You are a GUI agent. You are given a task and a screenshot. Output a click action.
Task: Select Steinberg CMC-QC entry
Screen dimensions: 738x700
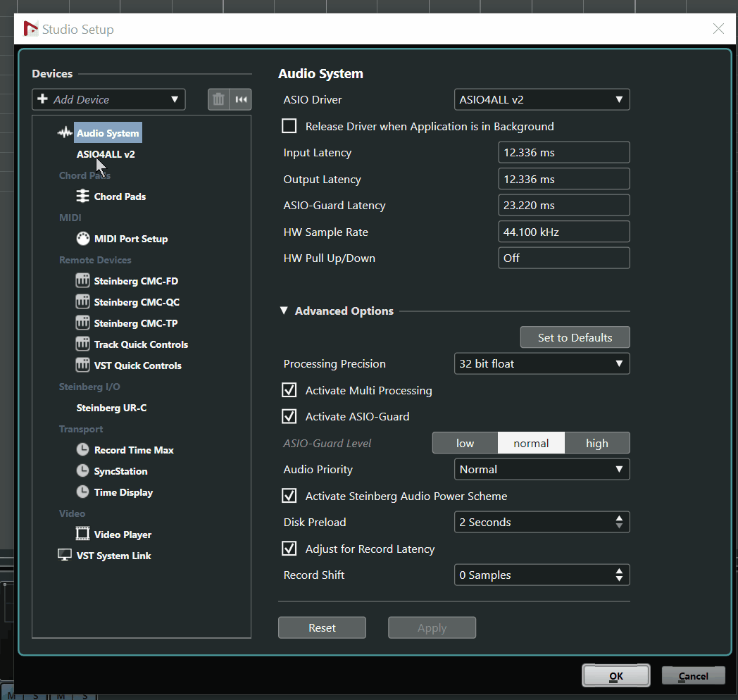tap(137, 302)
